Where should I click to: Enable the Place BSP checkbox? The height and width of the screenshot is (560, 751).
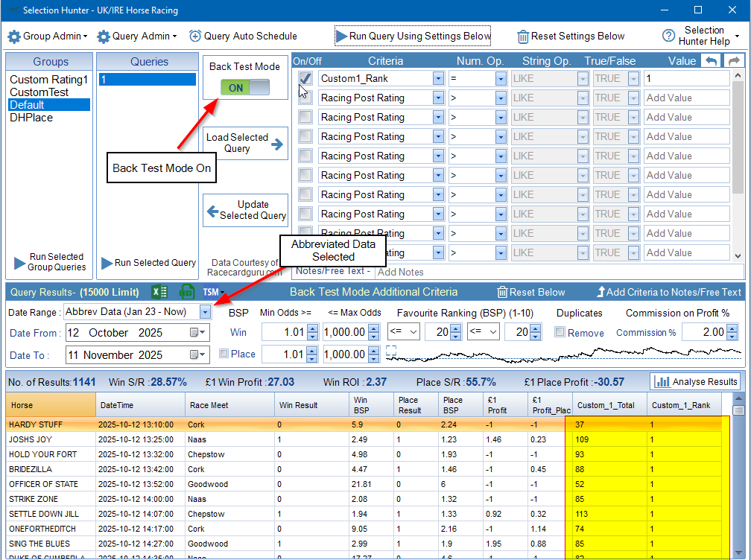[x=224, y=354]
